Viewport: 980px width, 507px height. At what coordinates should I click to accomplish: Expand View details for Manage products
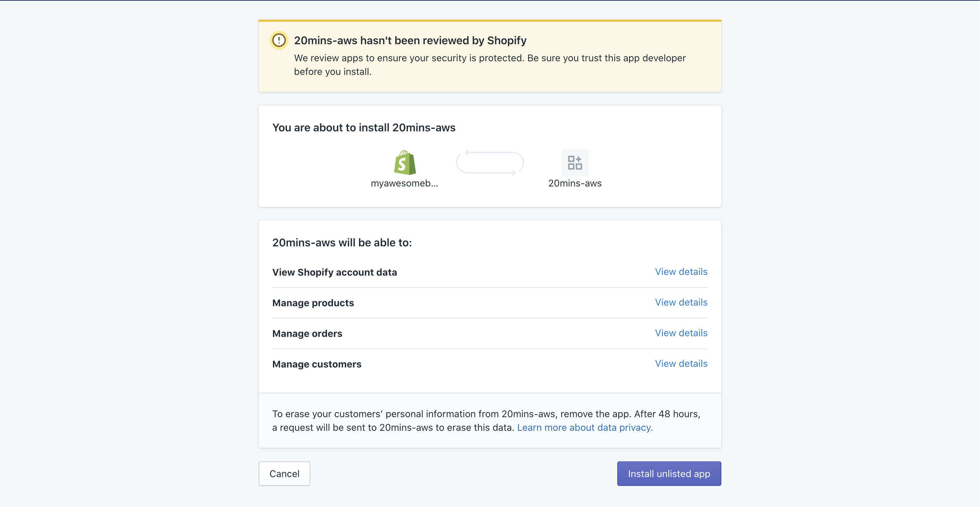pyautogui.click(x=681, y=302)
